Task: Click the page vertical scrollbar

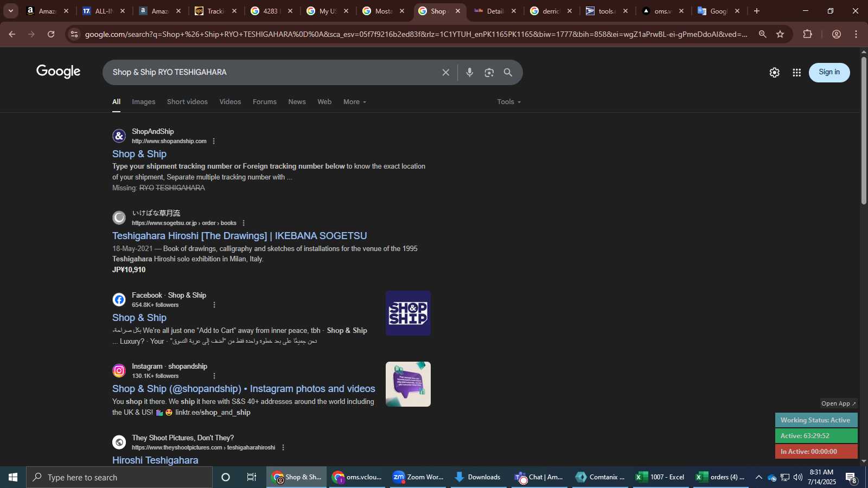Action: click(x=864, y=130)
